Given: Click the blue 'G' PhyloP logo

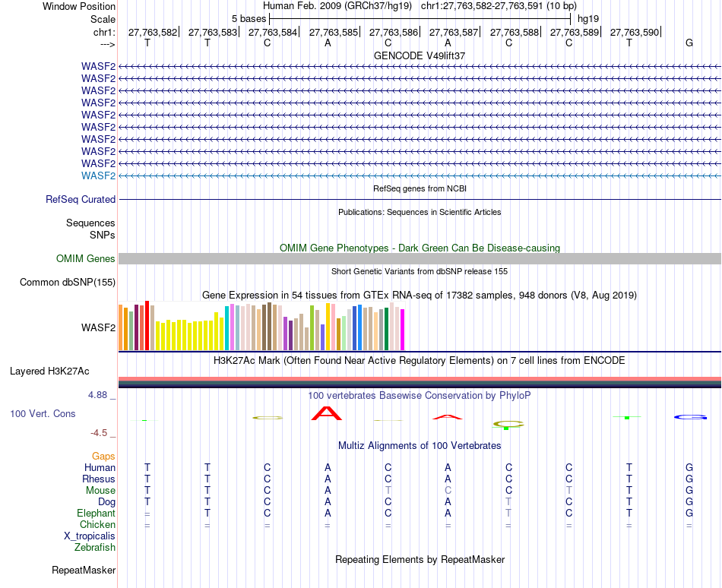Looking at the screenshot, I should (x=690, y=417).
